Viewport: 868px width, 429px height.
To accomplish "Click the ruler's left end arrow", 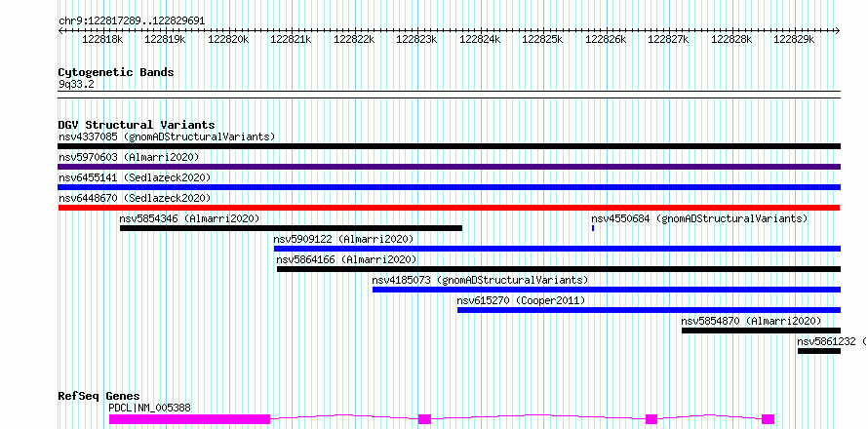I will (60, 31).
